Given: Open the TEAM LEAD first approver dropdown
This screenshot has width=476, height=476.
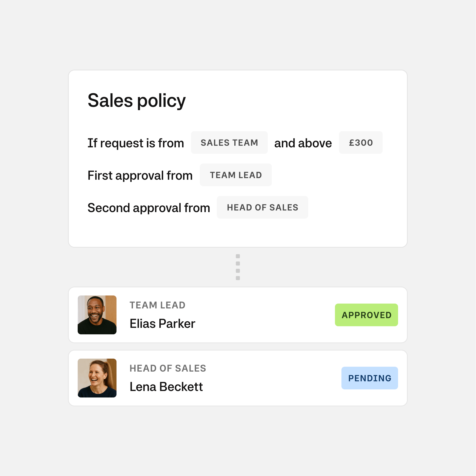Looking at the screenshot, I should pyautogui.click(x=236, y=175).
